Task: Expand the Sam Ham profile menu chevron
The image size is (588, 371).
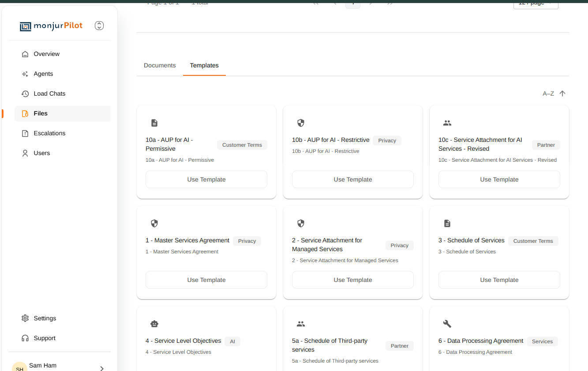Action: 102,369
